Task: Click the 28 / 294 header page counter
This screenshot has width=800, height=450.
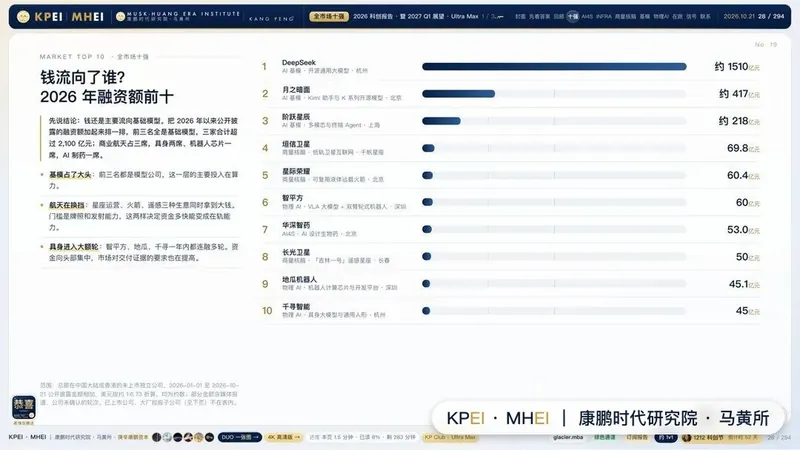Action: point(771,16)
